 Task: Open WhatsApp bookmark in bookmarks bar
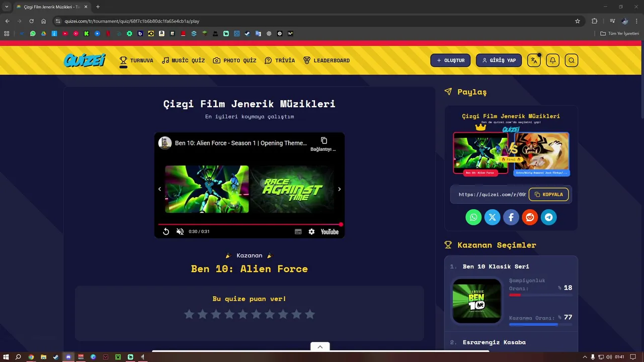coord(33,34)
